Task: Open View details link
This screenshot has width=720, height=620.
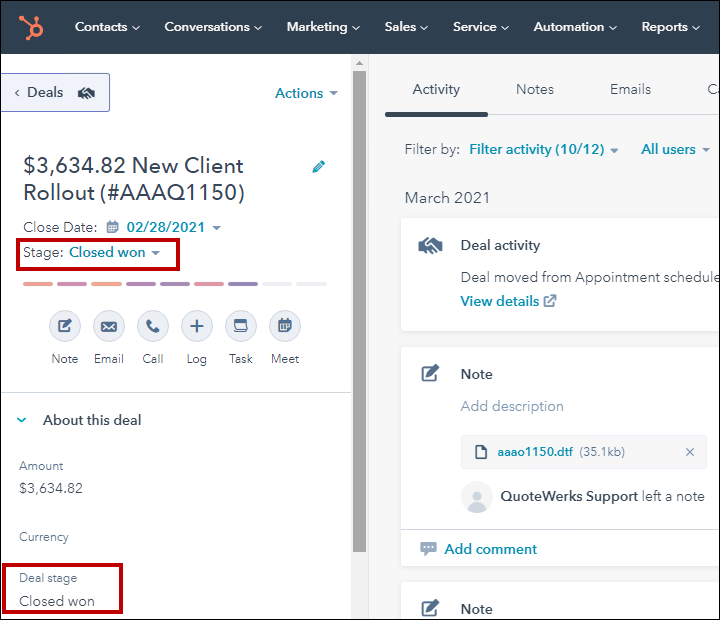Action: pyautogui.click(x=507, y=301)
